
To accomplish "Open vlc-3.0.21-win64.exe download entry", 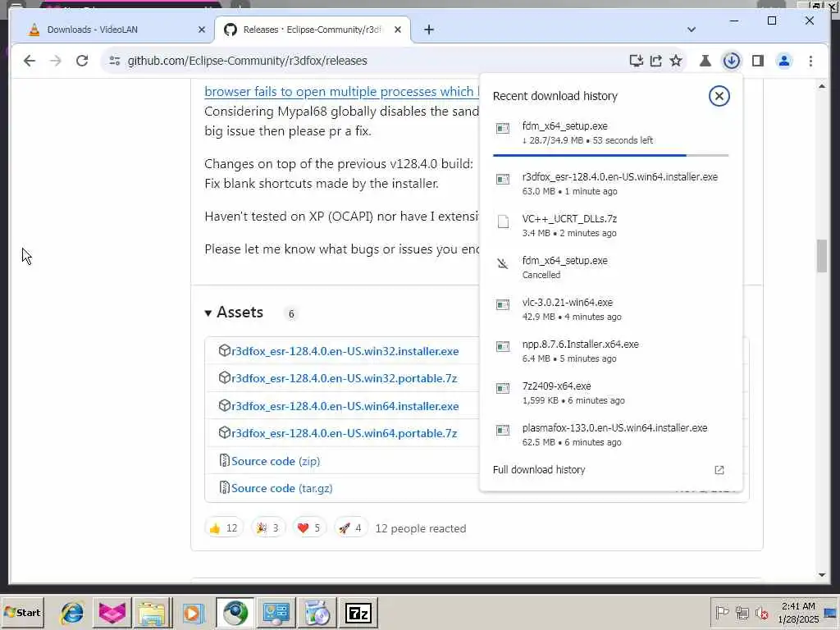I will pyautogui.click(x=610, y=309).
